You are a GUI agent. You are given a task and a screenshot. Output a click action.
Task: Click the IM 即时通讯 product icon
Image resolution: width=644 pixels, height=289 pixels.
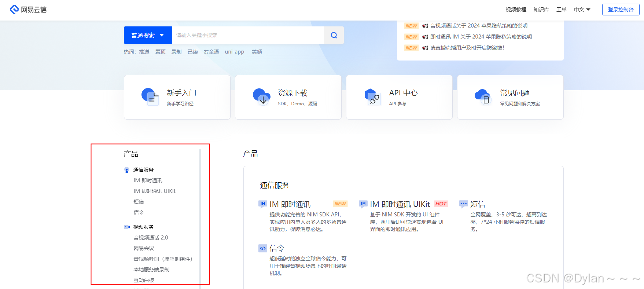tap(263, 204)
